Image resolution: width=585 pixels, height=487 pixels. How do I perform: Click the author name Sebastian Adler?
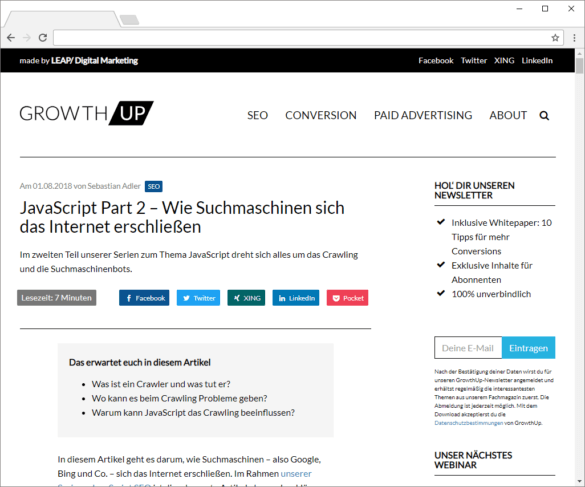pos(114,186)
